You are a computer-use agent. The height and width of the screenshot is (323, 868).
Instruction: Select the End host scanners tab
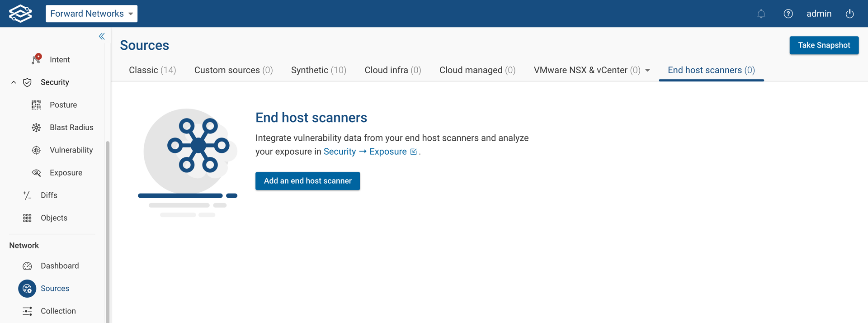click(711, 70)
